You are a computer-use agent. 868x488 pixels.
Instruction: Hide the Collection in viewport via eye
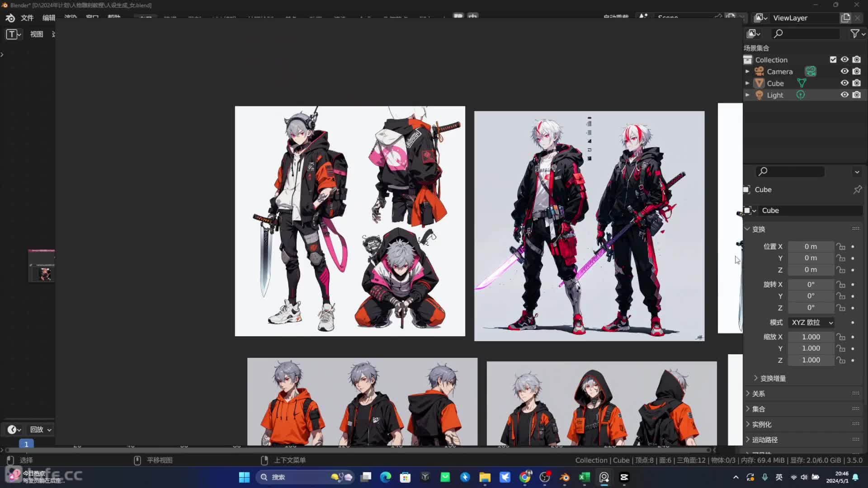tap(844, 60)
